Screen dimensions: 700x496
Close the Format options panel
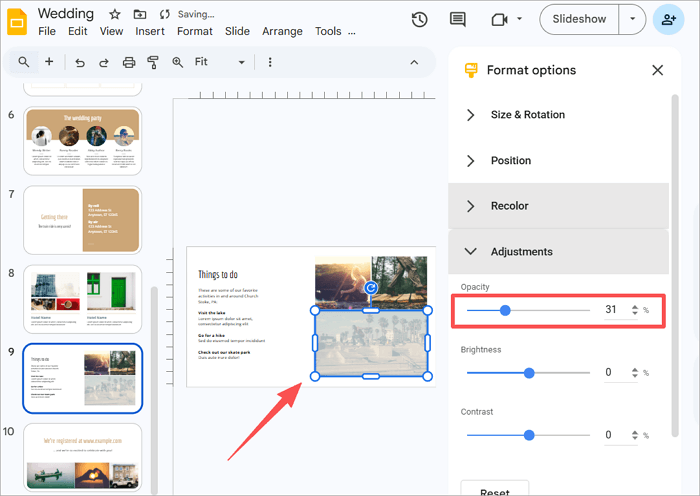657,70
